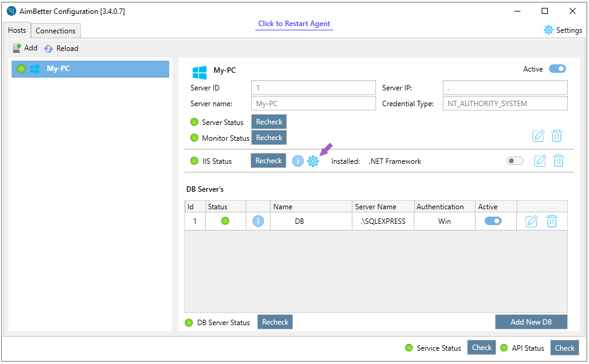The image size is (589, 364).
Task: Click the Windows logo beside My-PC heading
Action: point(200,72)
